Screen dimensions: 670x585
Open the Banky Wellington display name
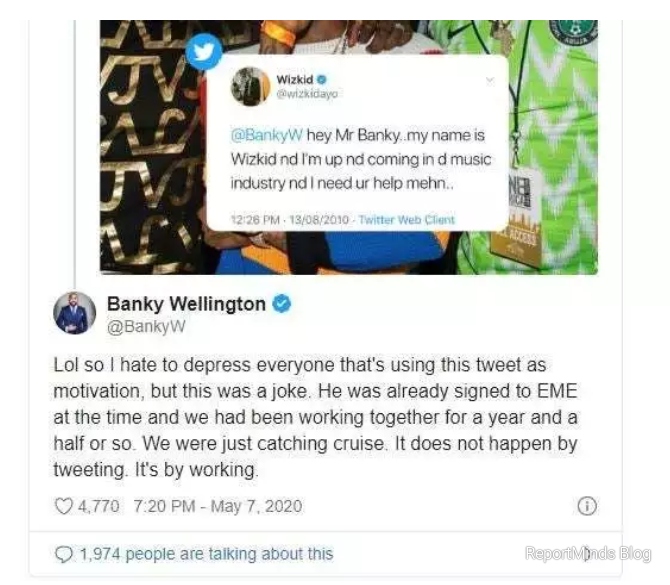(186, 304)
